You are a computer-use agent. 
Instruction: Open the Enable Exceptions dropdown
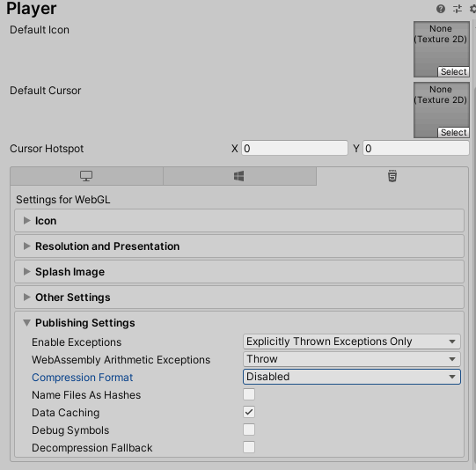352,341
